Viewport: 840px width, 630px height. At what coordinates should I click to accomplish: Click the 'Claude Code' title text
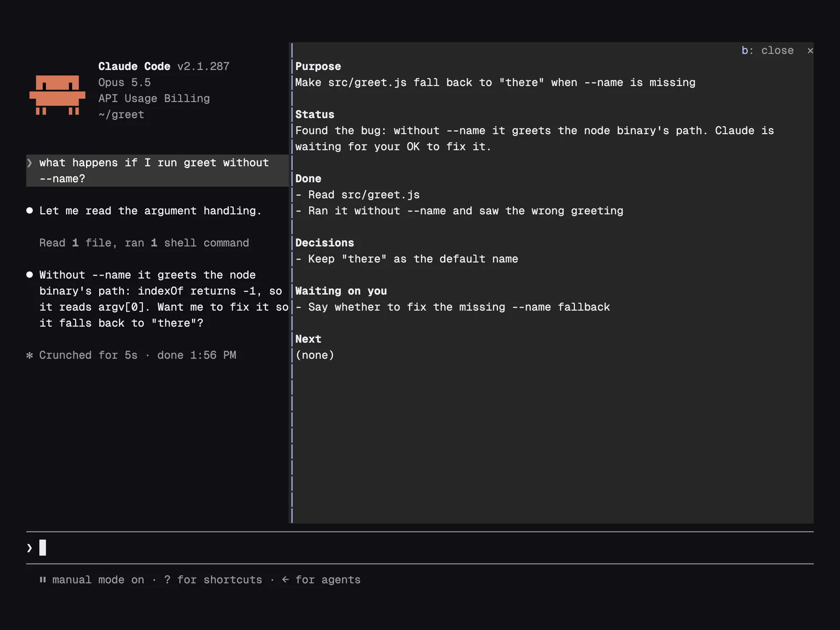coord(134,66)
